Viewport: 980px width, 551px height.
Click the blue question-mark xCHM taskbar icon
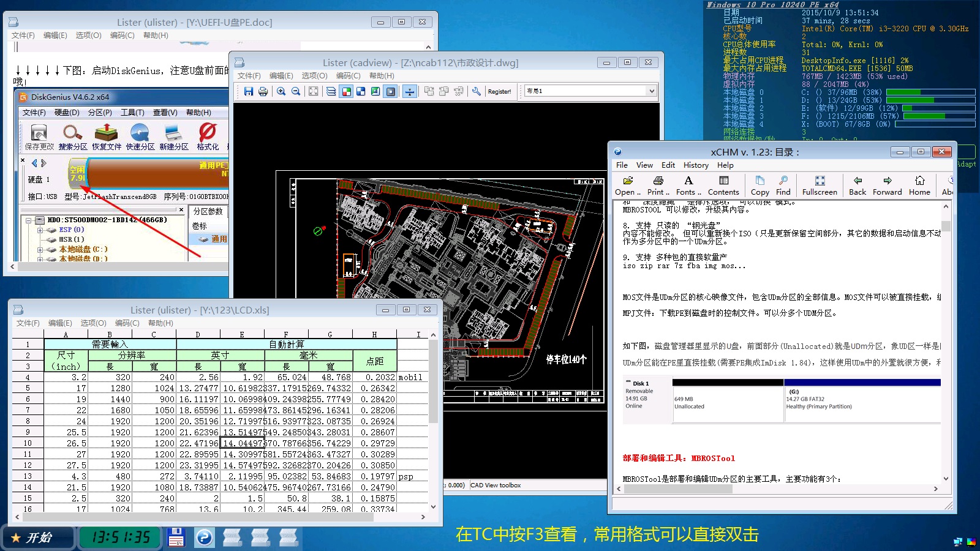204,537
